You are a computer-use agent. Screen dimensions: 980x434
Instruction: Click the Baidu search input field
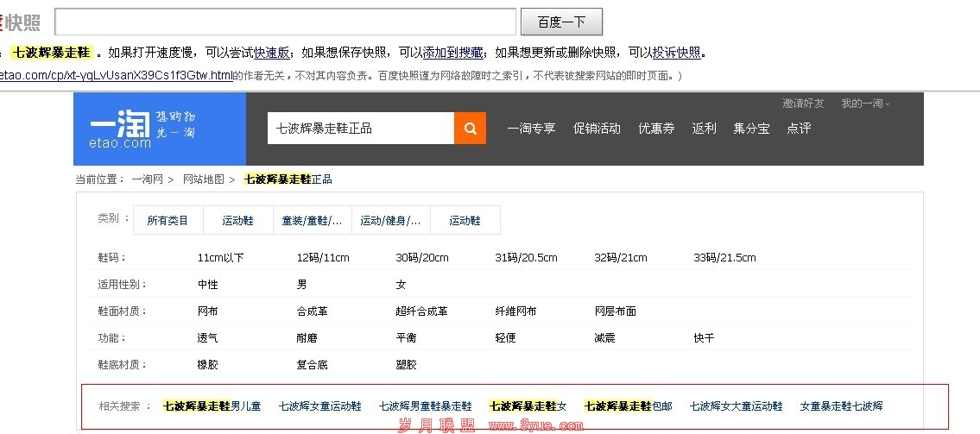pos(285,22)
